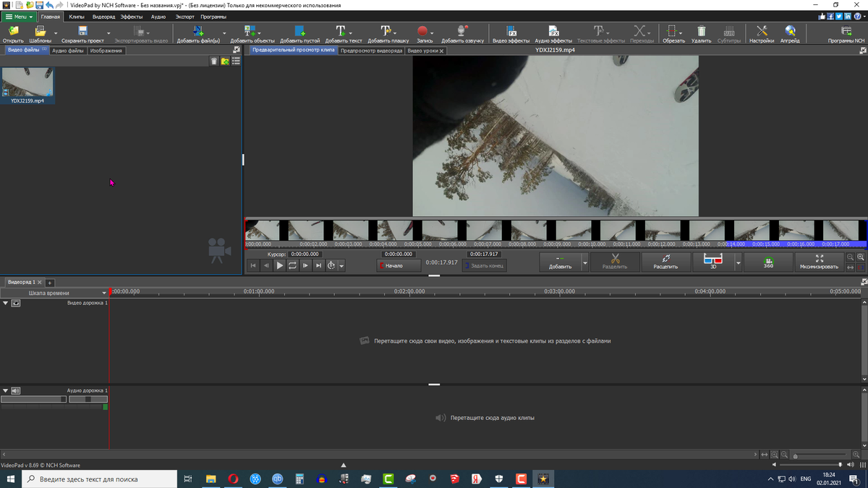Select the YDXJ2159.mp4 clip thumbnail
Image resolution: width=868 pixels, height=488 pixels.
27,83
